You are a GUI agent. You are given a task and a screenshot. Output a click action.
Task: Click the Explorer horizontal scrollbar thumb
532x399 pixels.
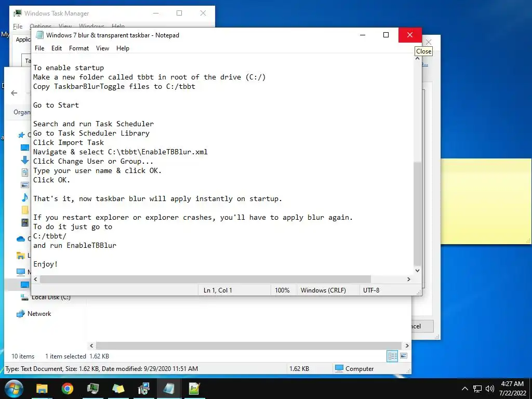tap(249, 345)
